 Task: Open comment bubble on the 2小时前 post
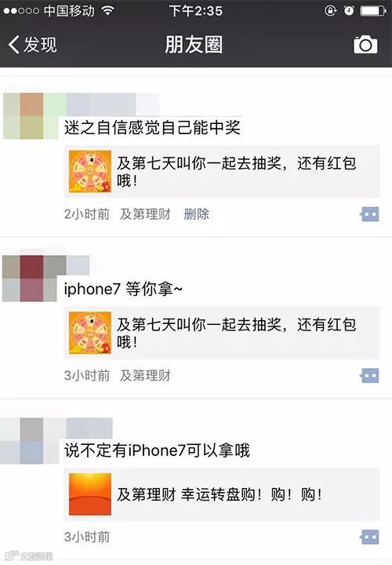click(x=369, y=214)
